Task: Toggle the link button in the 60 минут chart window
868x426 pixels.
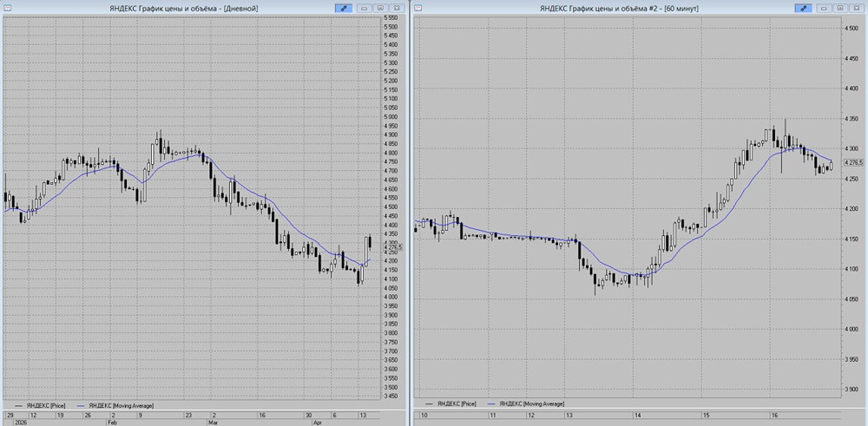Action: pyautogui.click(x=803, y=9)
